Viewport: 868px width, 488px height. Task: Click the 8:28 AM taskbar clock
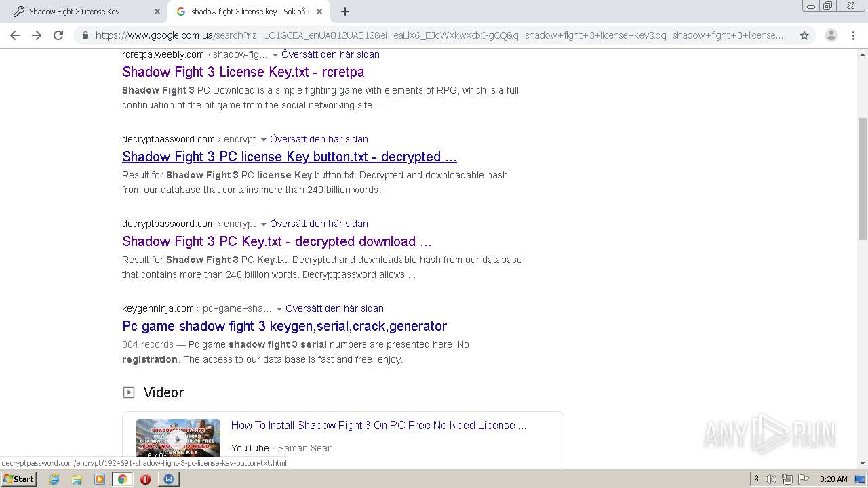[x=833, y=479]
